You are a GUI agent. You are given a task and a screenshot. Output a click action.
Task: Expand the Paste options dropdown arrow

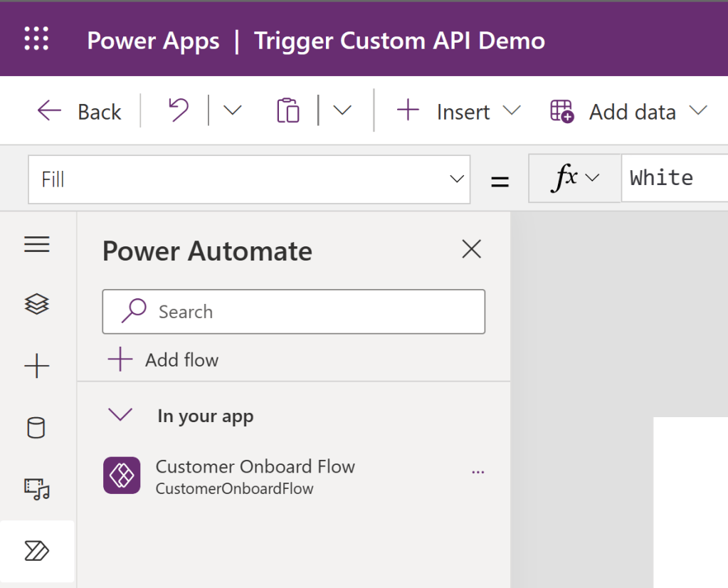tap(342, 111)
